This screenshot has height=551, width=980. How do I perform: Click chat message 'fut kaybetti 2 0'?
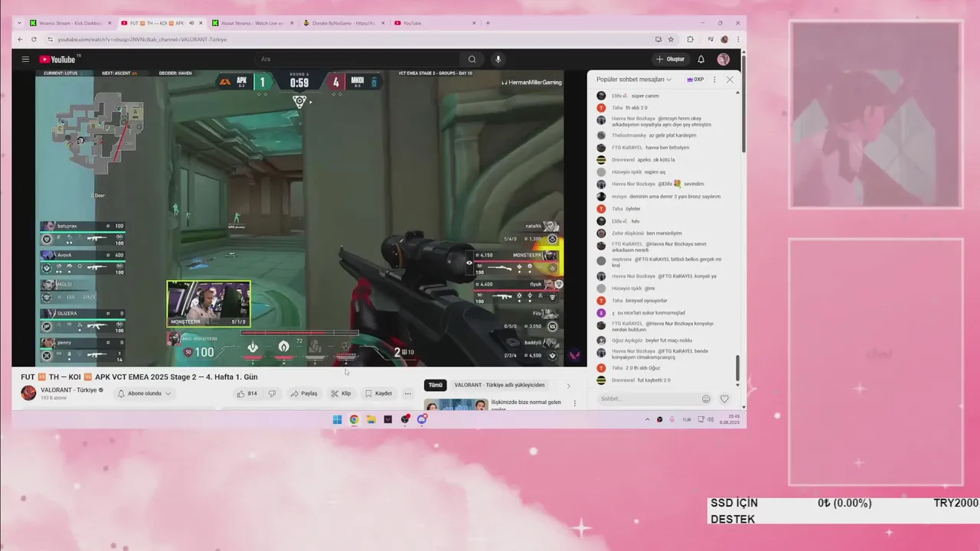654,380
